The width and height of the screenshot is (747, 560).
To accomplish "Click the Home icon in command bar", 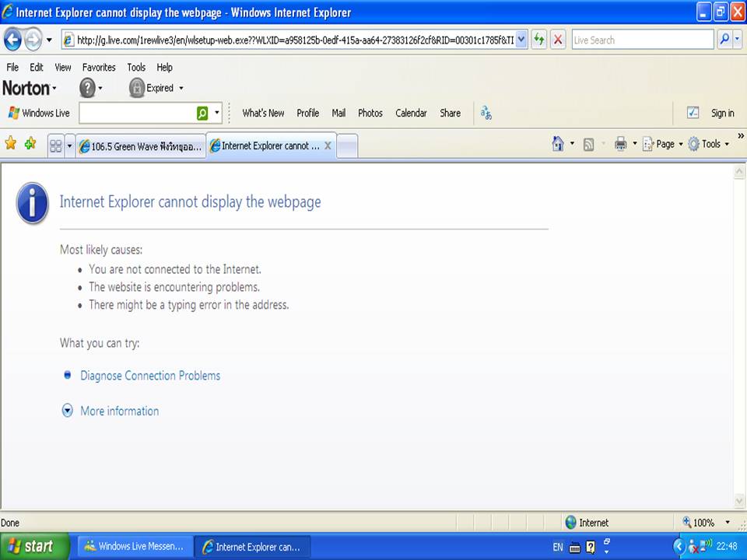I will pyautogui.click(x=558, y=143).
